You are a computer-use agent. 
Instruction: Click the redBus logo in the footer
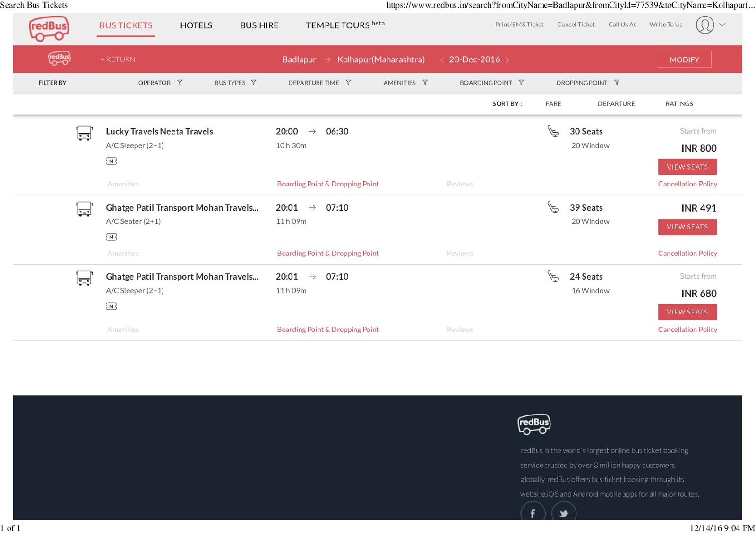[534, 424]
